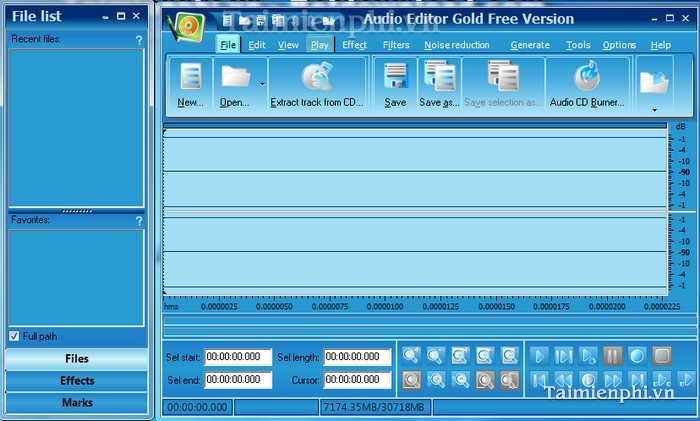Click the Rewind double-arrow button
This screenshot has width=700, height=421.
[x=563, y=380]
